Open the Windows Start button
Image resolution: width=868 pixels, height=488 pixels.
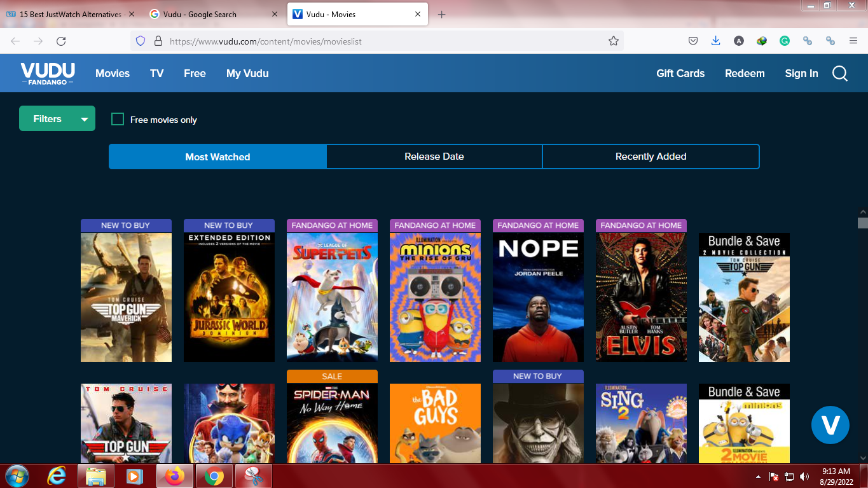point(16,476)
